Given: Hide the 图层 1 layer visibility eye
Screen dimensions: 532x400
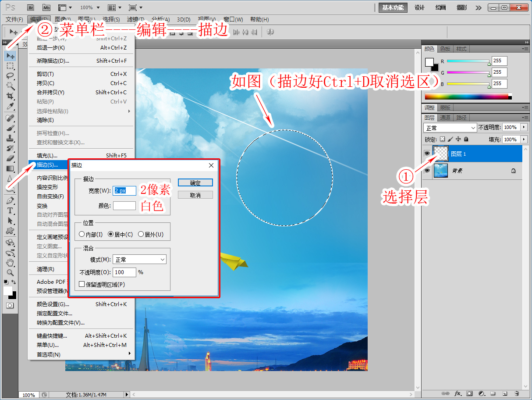Looking at the screenshot, I should [427, 154].
